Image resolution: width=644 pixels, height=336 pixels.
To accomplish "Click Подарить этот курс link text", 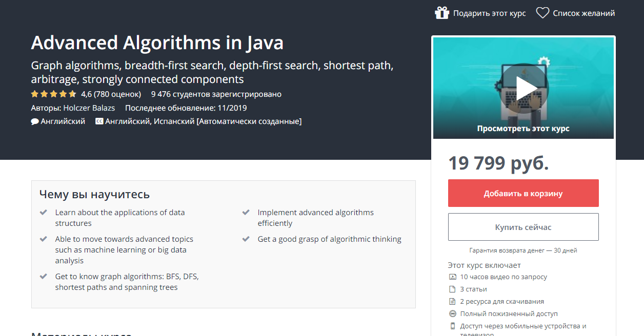I will point(489,13).
